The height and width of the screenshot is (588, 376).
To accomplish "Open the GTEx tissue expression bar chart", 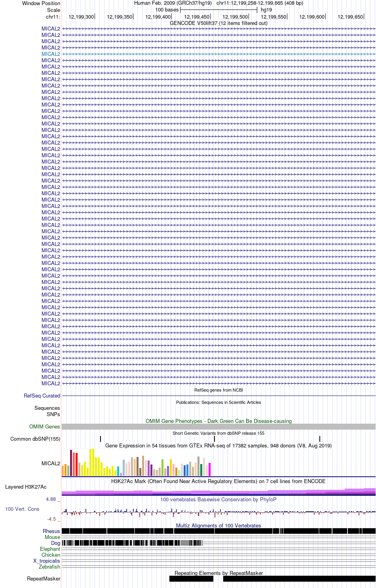I will coord(136,462).
